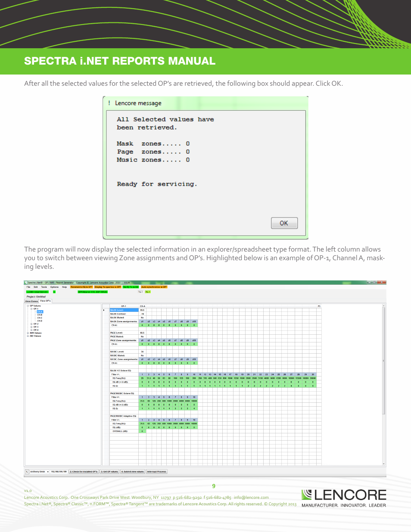The width and height of the screenshot is (411, 532).
Task: Collapse the OP-1 tree node
Action: coord(31,309)
